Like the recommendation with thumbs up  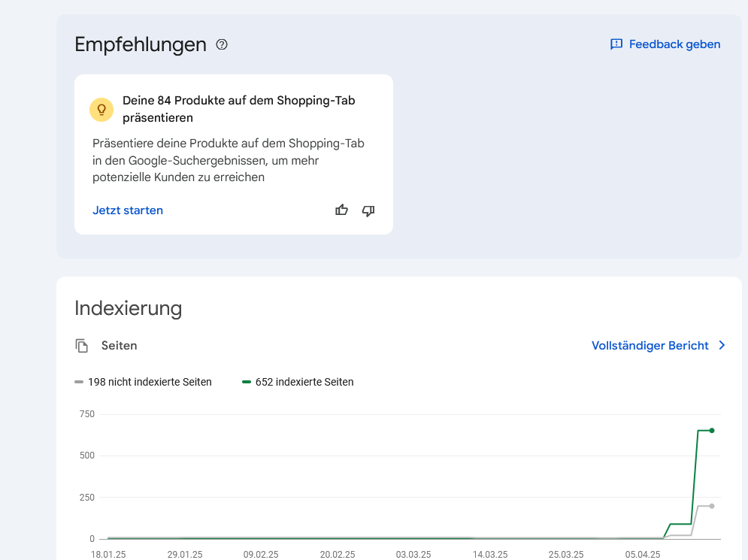tap(342, 210)
